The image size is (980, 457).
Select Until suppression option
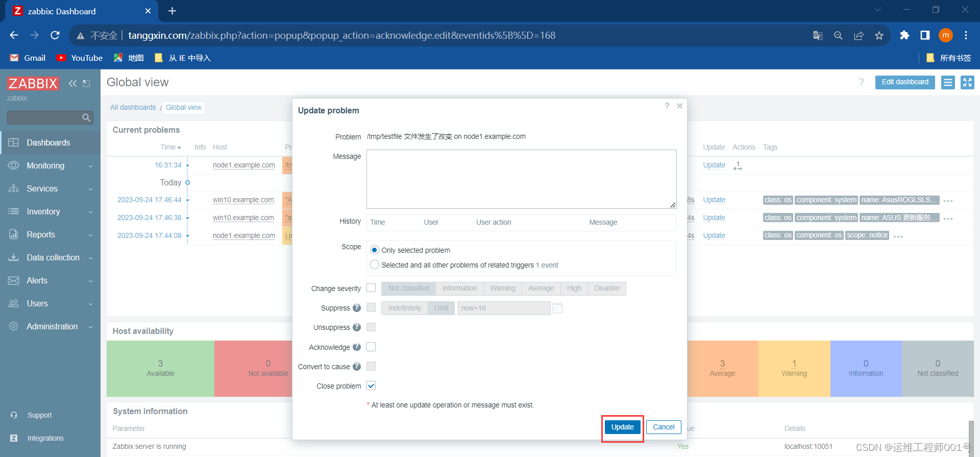[441, 308]
